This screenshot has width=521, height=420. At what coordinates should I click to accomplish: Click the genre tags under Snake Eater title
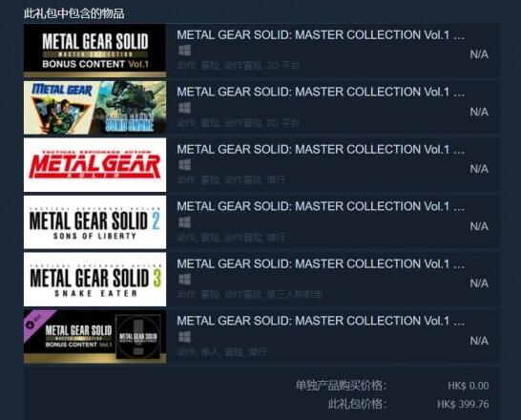click(x=249, y=294)
